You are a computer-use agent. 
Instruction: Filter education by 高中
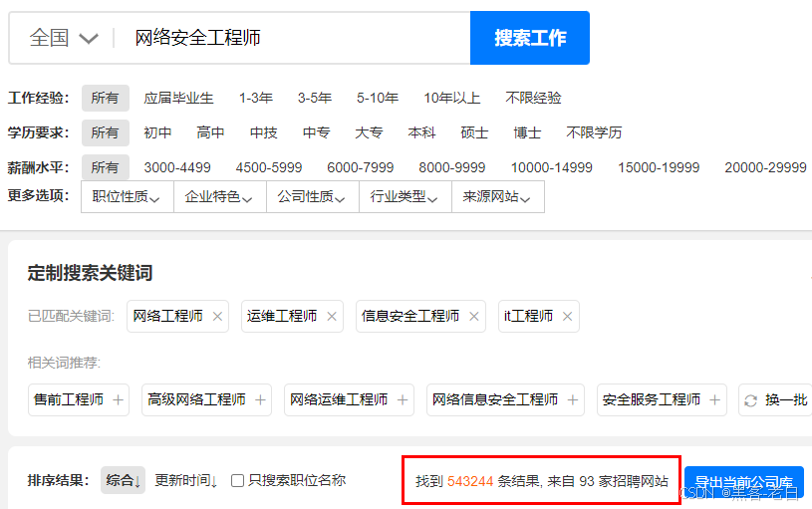(x=210, y=132)
